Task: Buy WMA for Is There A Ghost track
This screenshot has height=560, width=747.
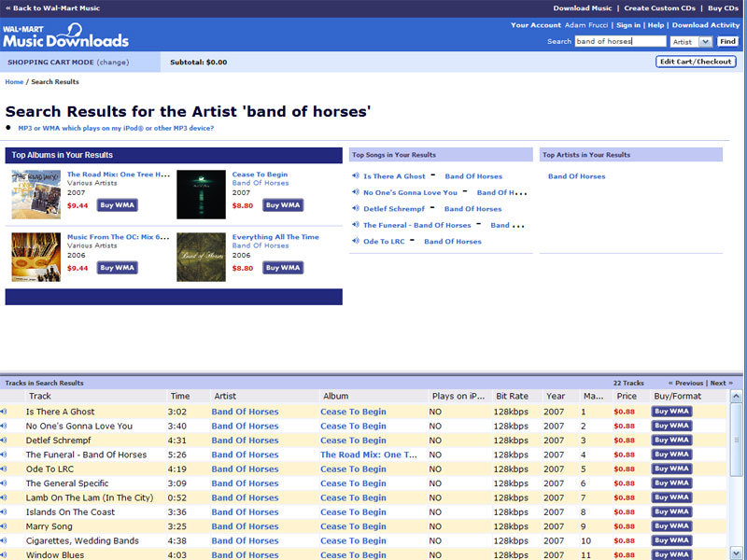Action: [671, 412]
